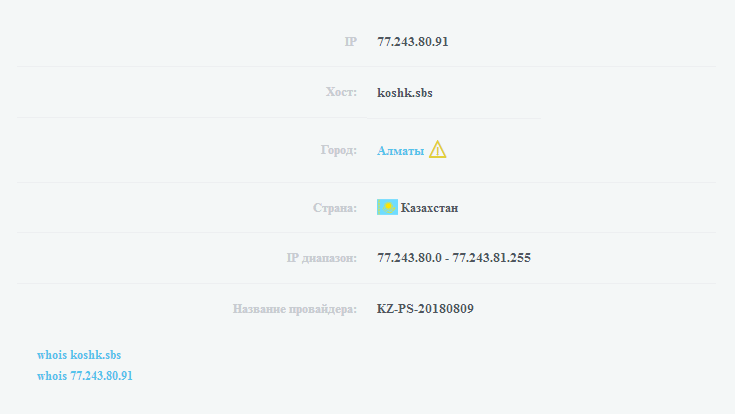Click the Название провайдера: label
735x414 pixels.
(295, 309)
